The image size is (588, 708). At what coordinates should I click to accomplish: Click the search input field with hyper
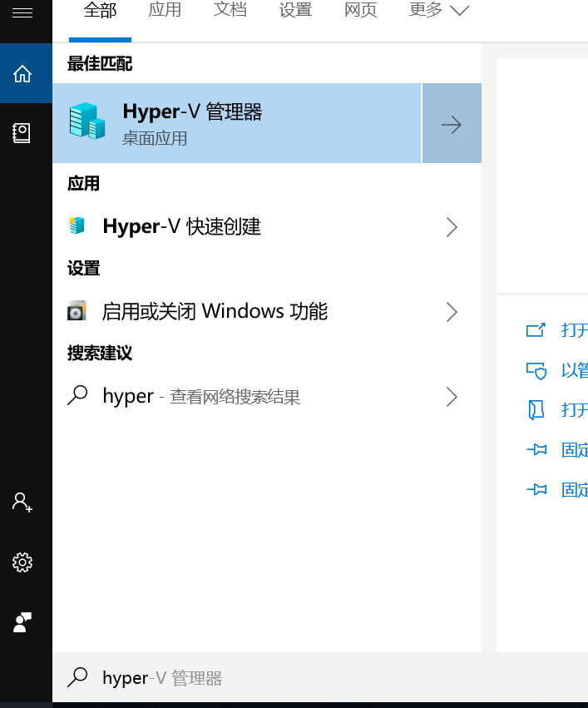tap(320, 677)
